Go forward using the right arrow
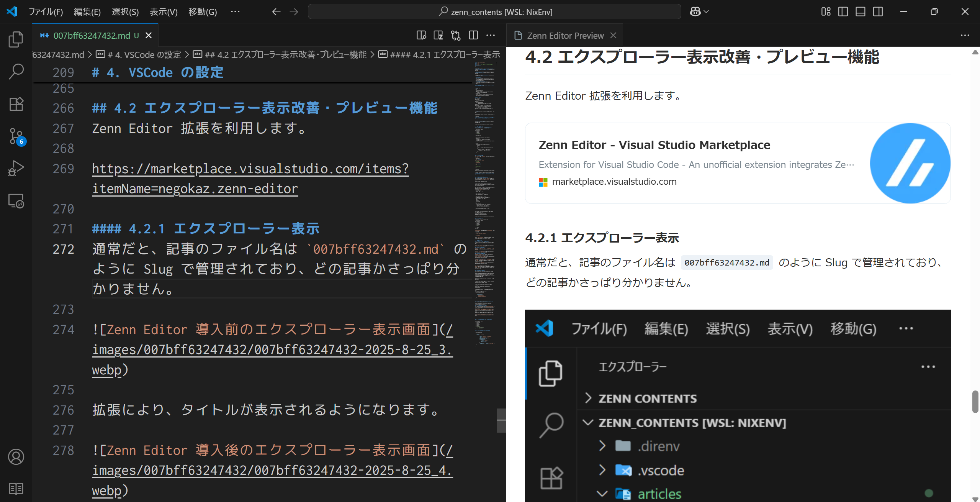980x502 pixels. pyautogui.click(x=294, y=12)
